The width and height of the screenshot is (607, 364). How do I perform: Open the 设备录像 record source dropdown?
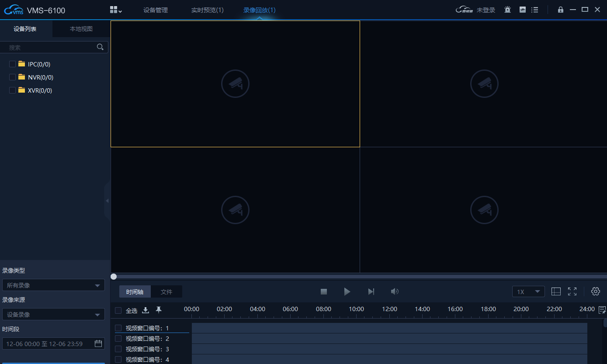pyautogui.click(x=53, y=315)
